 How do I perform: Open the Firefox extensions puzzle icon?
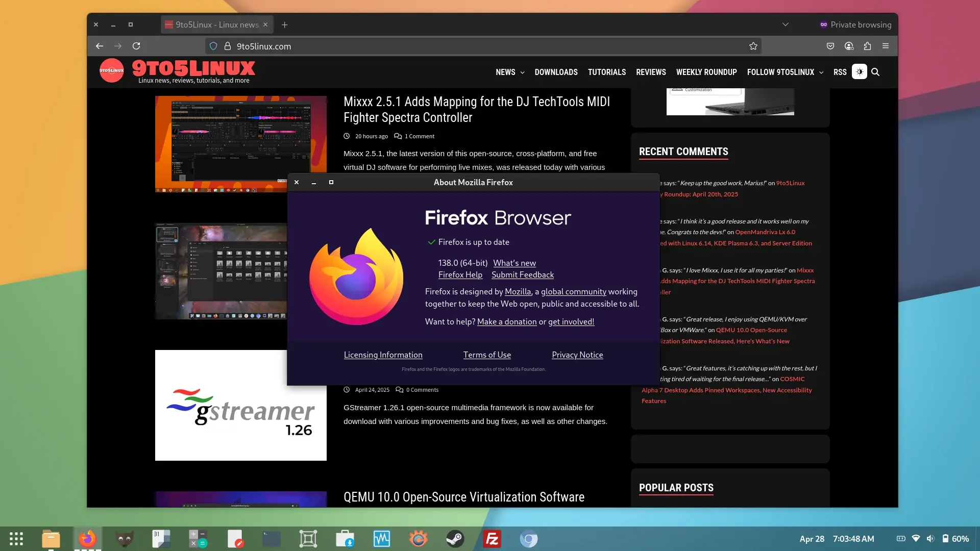867,46
